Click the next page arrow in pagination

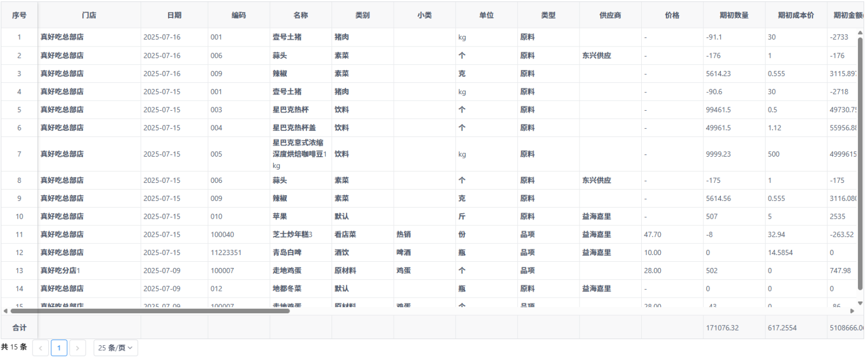click(77, 348)
